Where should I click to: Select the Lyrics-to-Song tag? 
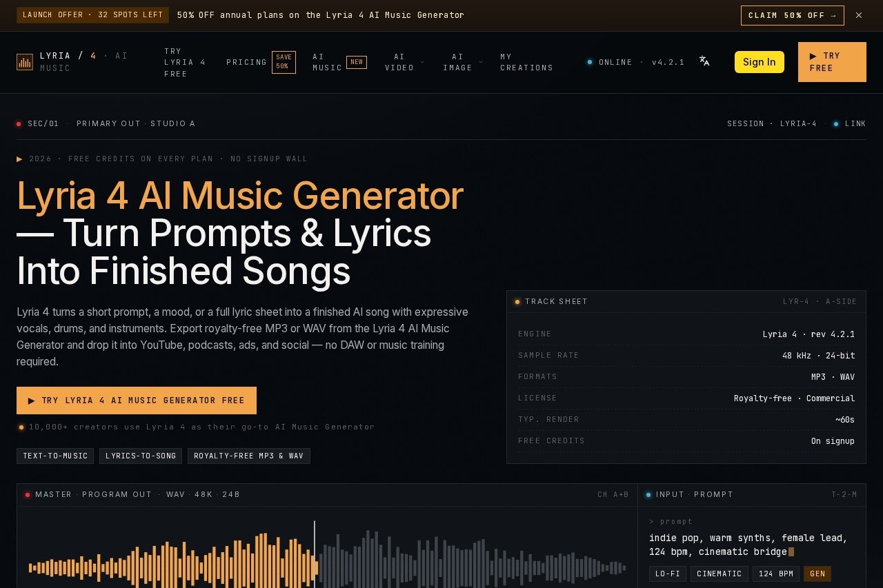(141, 456)
